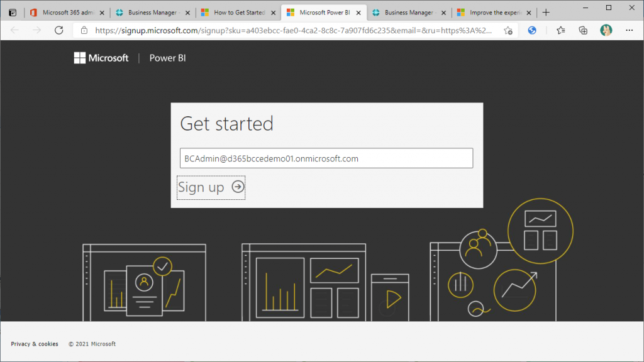This screenshot has height=362, width=644.
Task: Close the Microsoft Power BI tab
Action: click(358, 13)
